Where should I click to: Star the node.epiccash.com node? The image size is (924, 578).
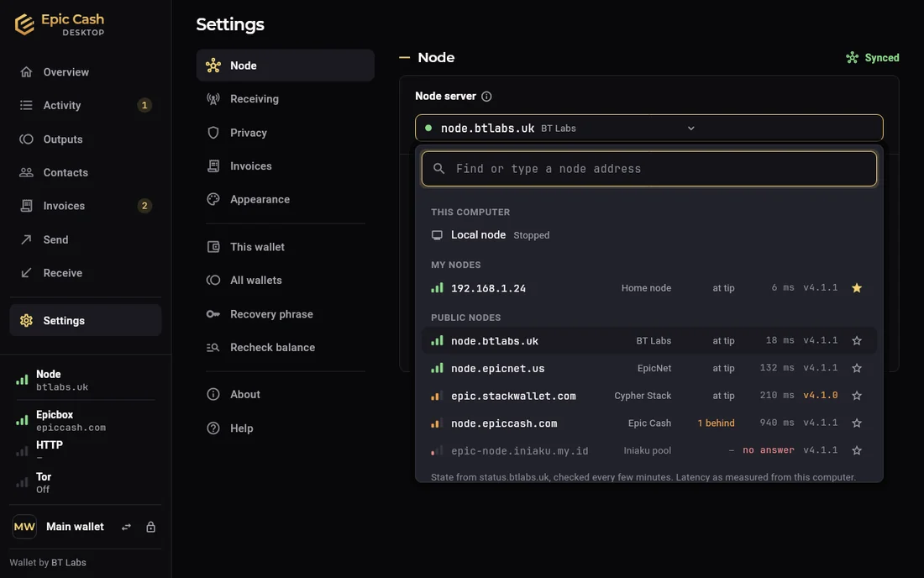click(857, 423)
